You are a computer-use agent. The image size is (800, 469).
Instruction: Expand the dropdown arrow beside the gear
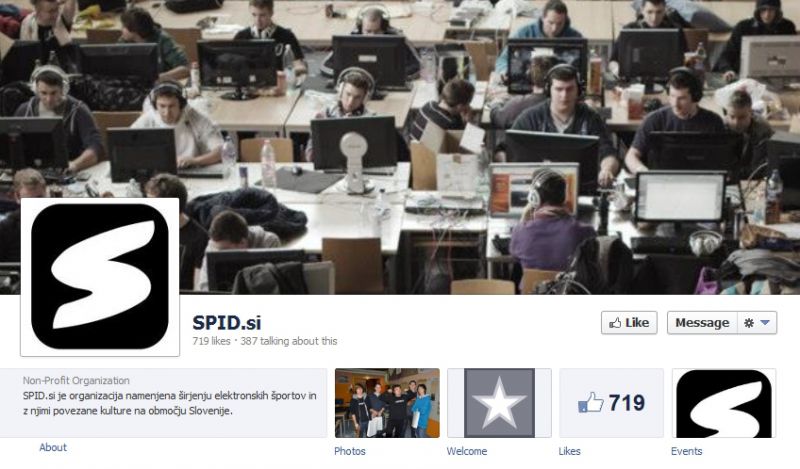[x=765, y=323]
